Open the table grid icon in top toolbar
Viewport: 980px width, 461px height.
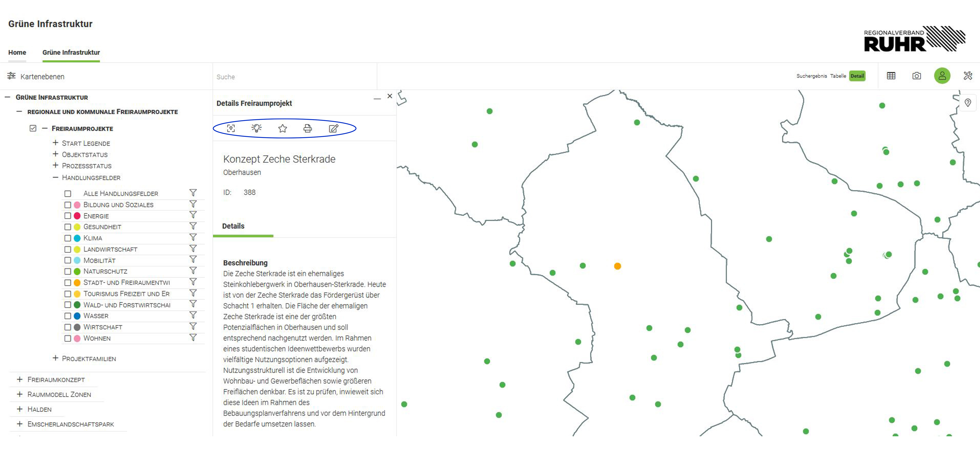[x=891, y=76]
